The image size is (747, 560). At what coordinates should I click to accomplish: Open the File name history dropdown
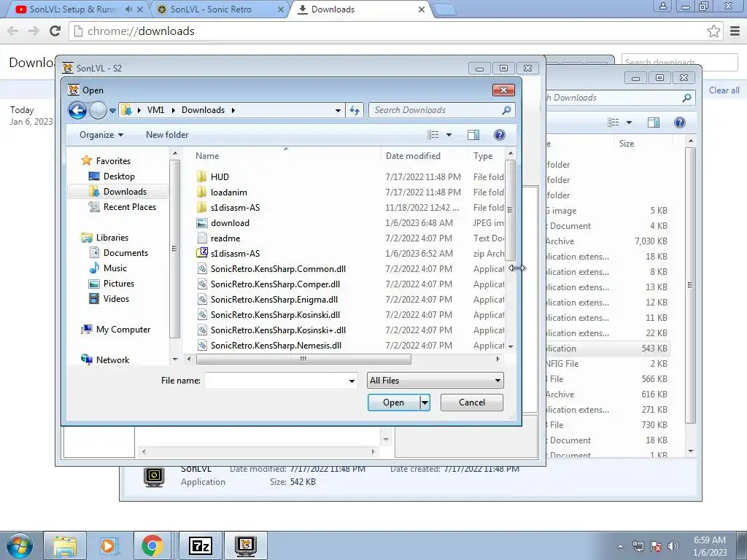[352, 381]
